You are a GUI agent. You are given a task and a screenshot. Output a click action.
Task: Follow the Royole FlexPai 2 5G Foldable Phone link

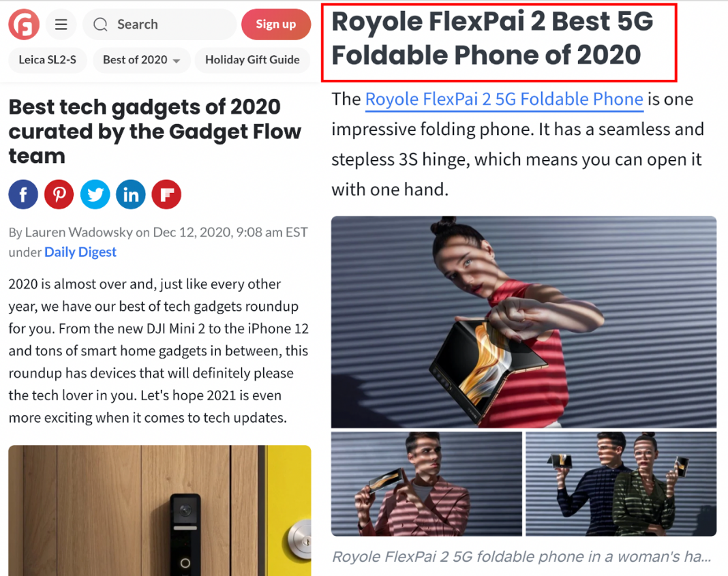click(504, 100)
